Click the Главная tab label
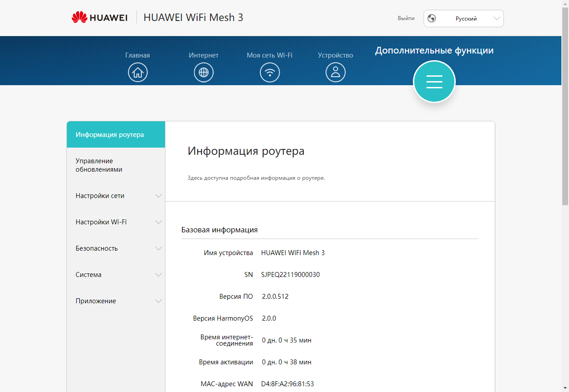This screenshot has width=569, height=392. tap(137, 55)
